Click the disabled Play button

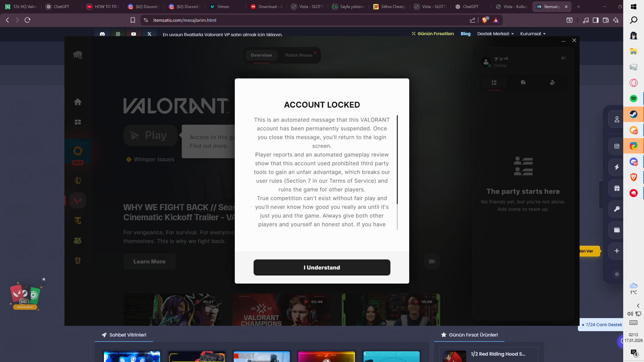point(151,135)
